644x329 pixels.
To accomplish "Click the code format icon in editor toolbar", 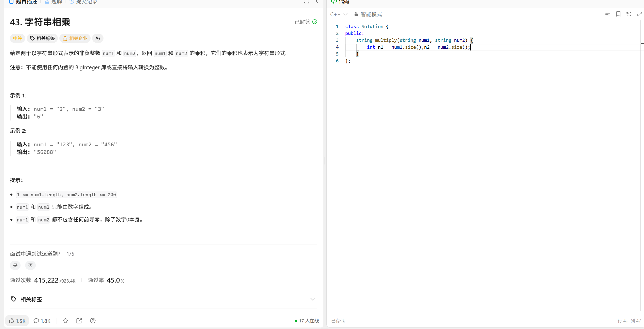I will coord(607,14).
